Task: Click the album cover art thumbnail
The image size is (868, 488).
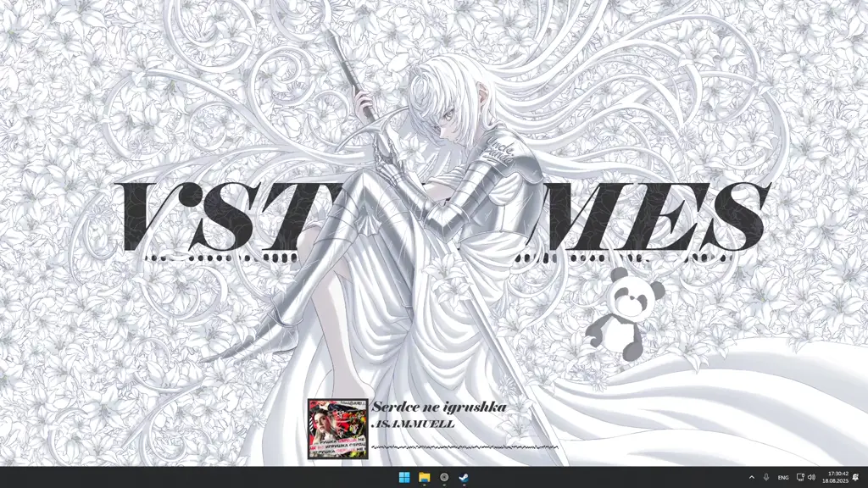Action: click(x=337, y=430)
